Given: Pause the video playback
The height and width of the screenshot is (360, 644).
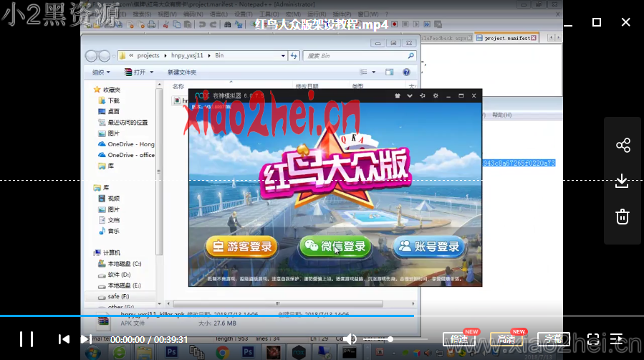Looking at the screenshot, I should (27, 339).
